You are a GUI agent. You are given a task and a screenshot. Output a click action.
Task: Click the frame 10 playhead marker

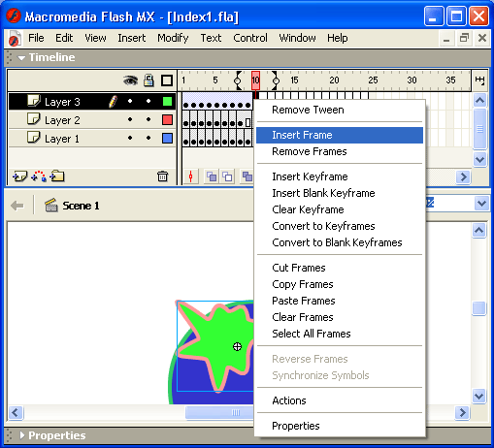click(x=255, y=80)
